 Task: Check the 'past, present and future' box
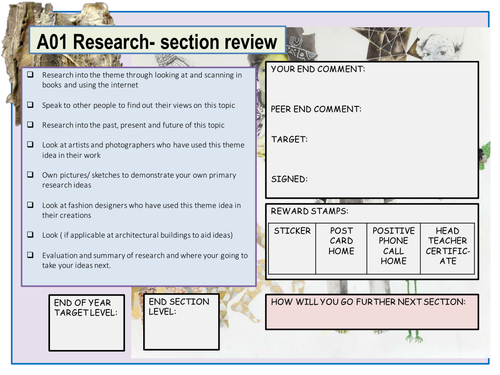tap(30, 124)
